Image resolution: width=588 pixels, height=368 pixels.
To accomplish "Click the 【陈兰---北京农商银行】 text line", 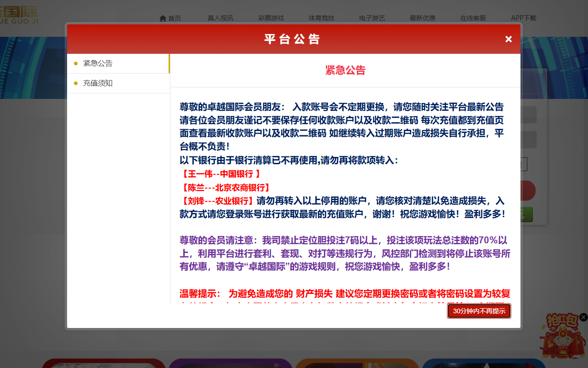I will pyautogui.click(x=225, y=188).
